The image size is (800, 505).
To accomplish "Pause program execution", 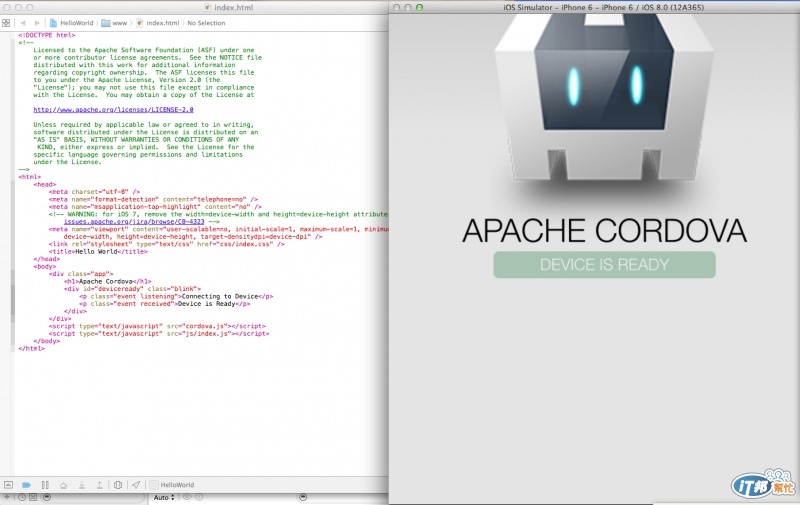I will pyautogui.click(x=45, y=485).
